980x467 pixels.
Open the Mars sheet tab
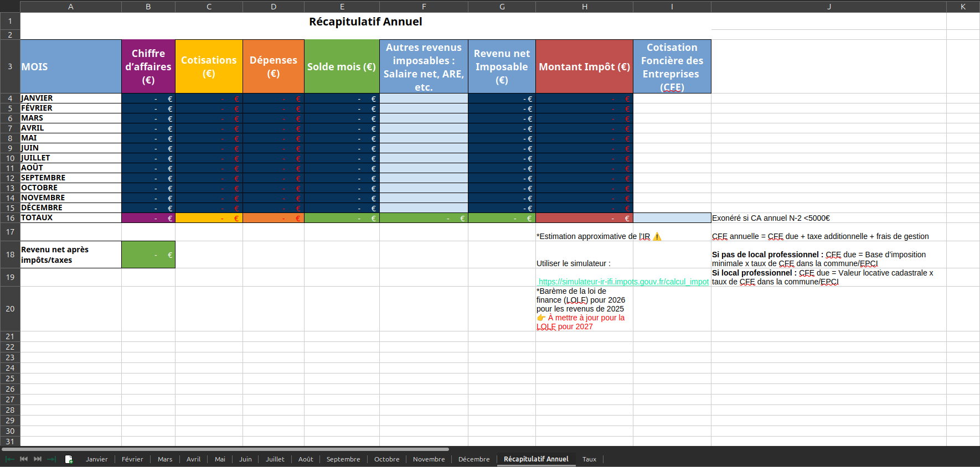click(x=165, y=459)
